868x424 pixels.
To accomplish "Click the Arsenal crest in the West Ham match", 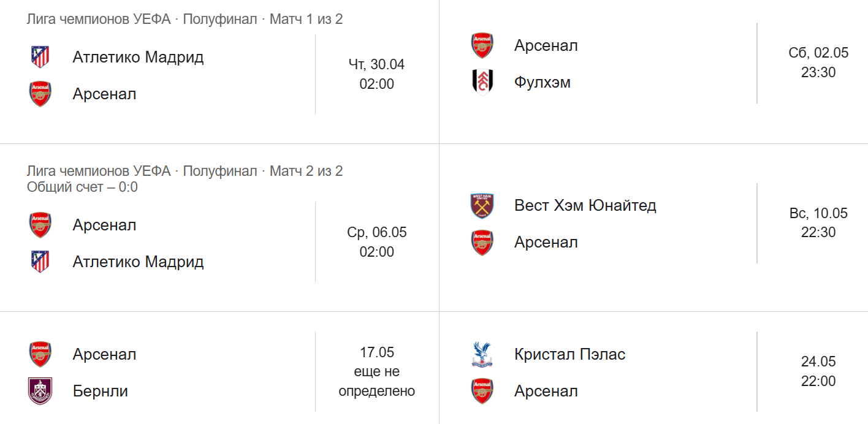I will [482, 242].
